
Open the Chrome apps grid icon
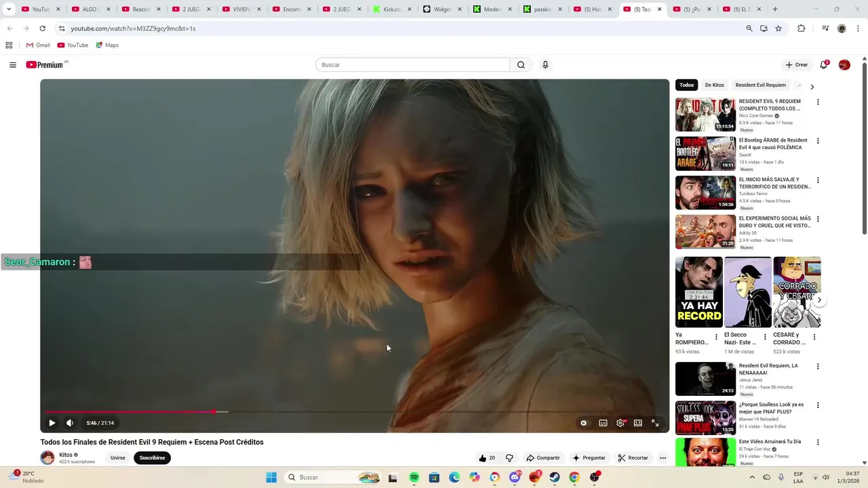click(x=9, y=45)
